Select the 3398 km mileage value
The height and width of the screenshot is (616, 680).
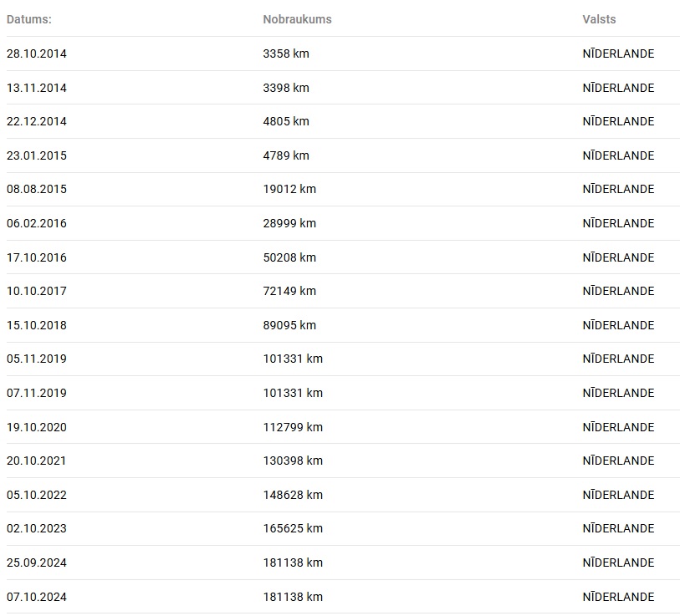[286, 88]
